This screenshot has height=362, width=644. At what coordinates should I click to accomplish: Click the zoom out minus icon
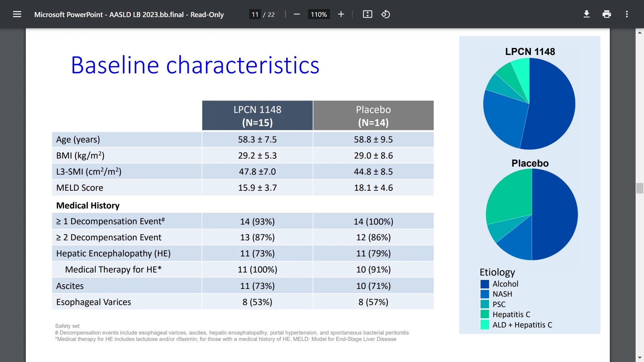pyautogui.click(x=297, y=14)
